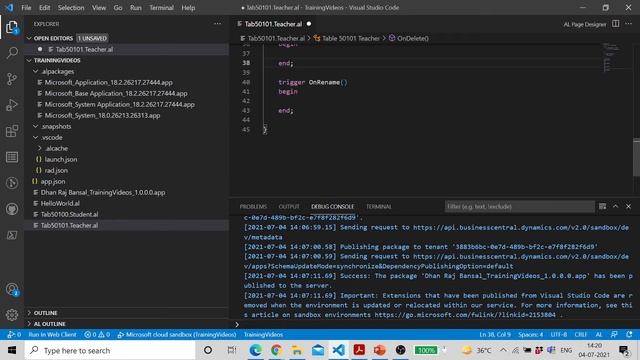Image resolution: width=640 pixels, height=360 pixels.
Task: Switch to the Problems tab
Action: [253, 207]
